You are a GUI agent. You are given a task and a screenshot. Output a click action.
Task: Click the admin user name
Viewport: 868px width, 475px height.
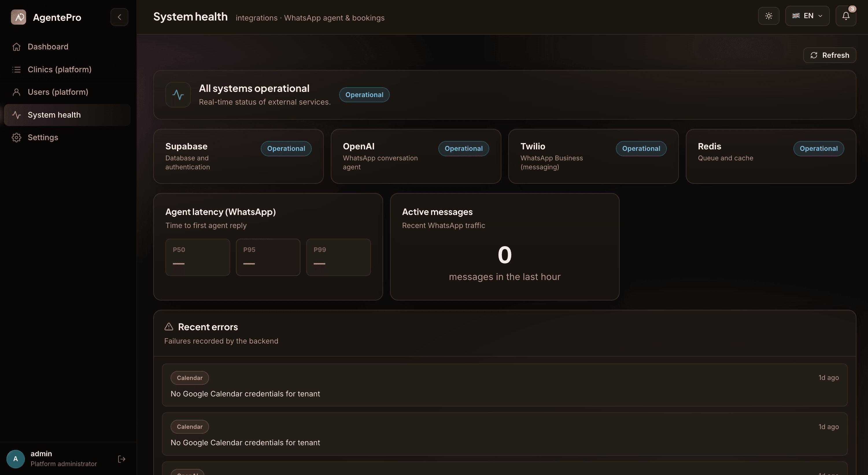pos(41,453)
